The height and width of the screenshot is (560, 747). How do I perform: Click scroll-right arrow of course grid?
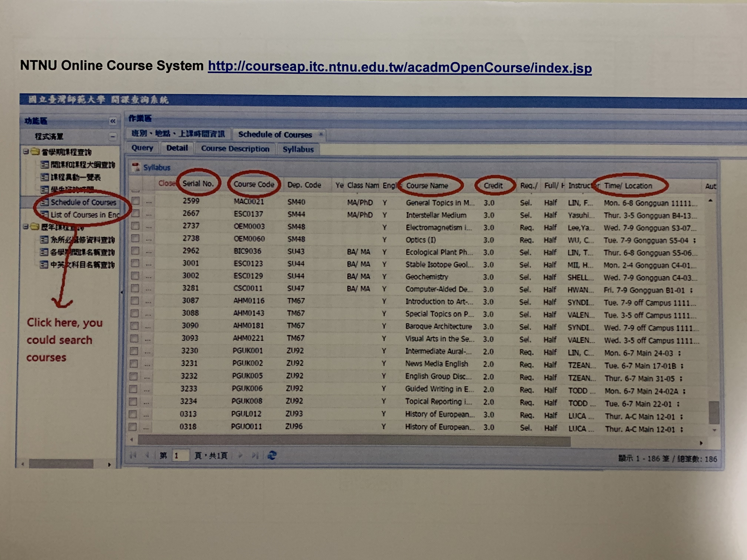click(x=701, y=443)
